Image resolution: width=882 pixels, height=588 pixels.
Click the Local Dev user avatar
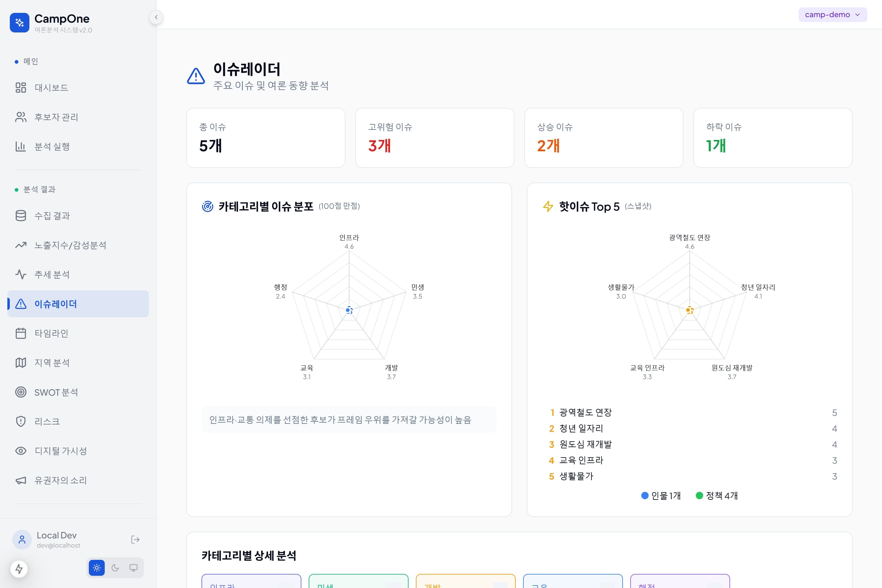pos(22,540)
